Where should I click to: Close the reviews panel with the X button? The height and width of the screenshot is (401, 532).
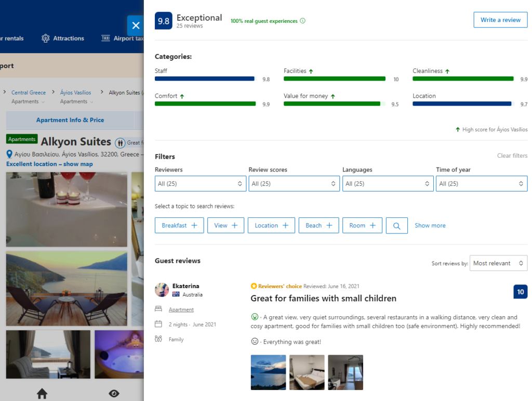click(x=136, y=25)
